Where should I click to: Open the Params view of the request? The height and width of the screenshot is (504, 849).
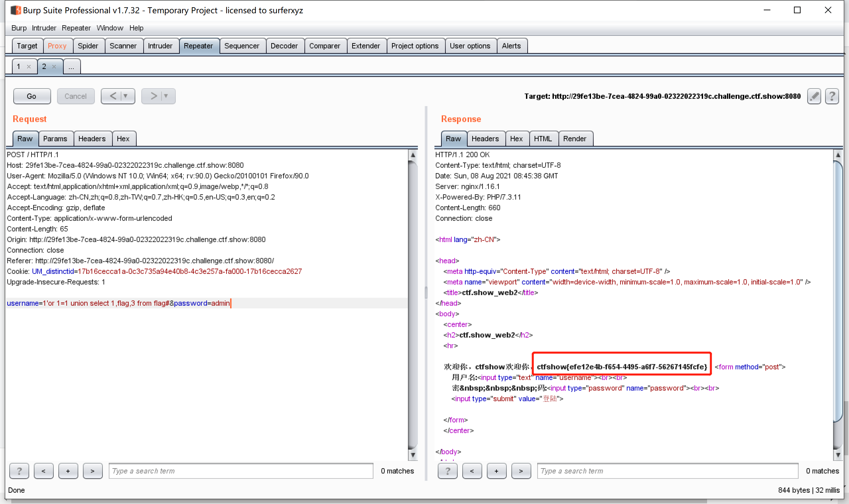[55, 139]
